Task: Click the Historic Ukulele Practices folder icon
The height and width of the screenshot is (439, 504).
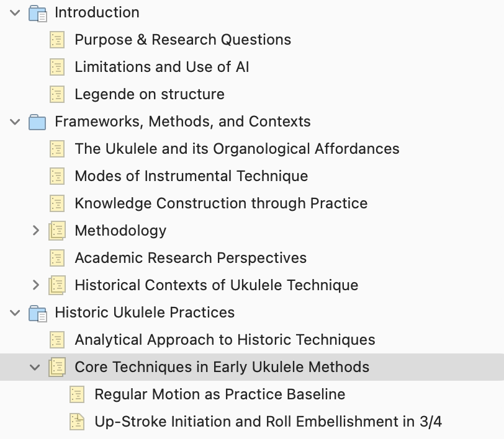Action: (38, 313)
